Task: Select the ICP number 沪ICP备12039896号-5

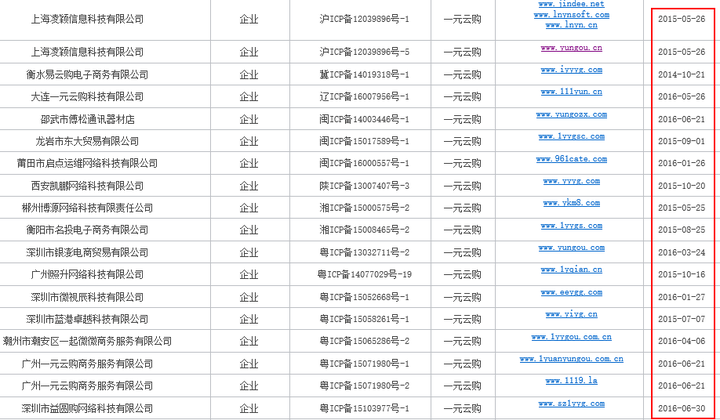Action: (x=364, y=52)
